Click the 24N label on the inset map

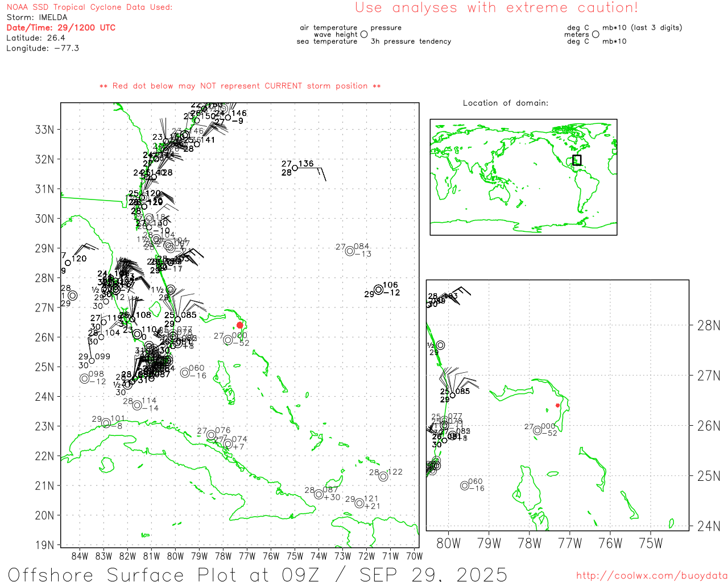tap(709, 526)
